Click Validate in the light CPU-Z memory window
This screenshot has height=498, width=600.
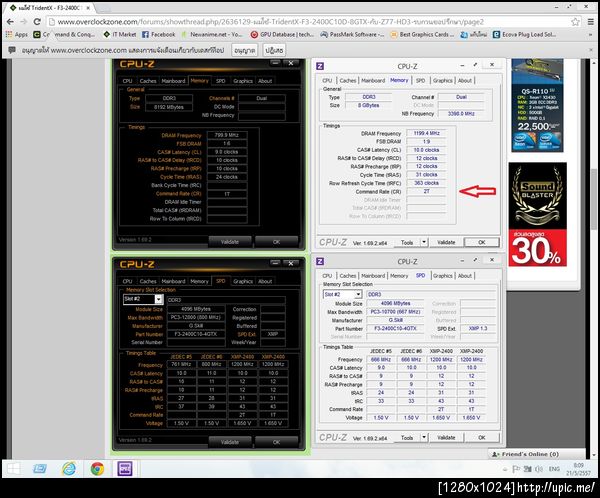tap(446, 242)
